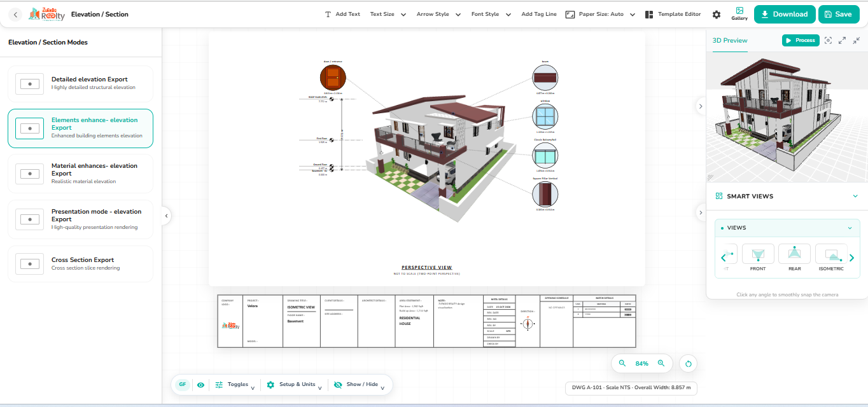Click the door / entrance callout circle
The image size is (868, 407).
(x=332, y=78)
